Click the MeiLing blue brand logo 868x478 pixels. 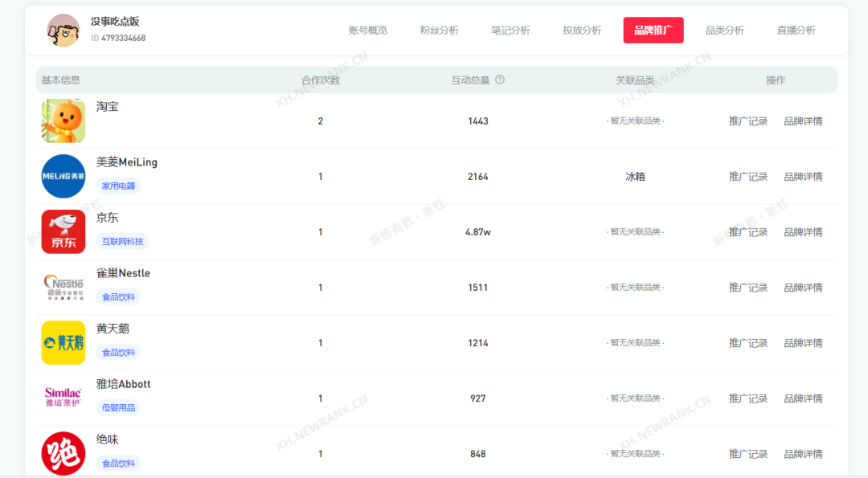[x=63, y=177]
